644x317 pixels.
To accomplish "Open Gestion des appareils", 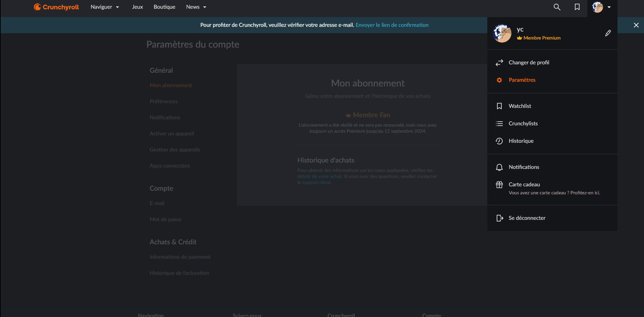I will click(175, 150).
